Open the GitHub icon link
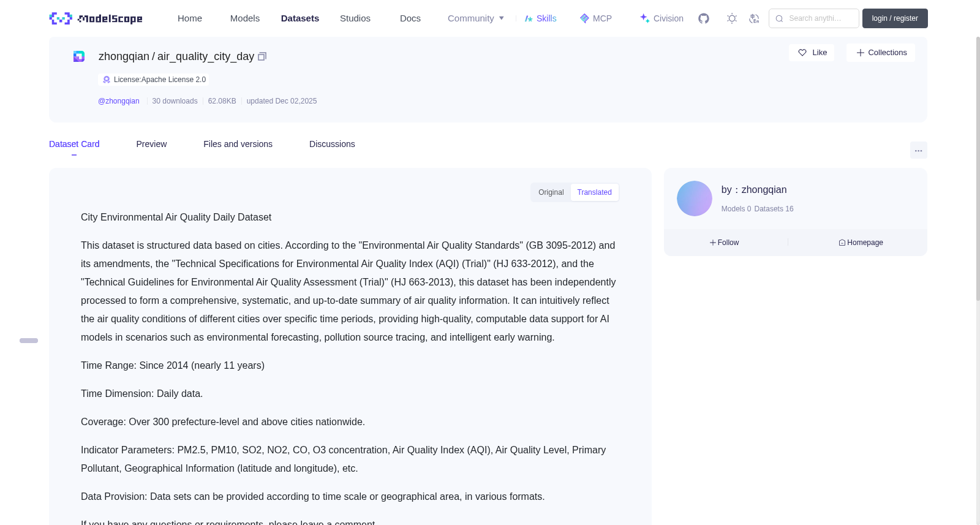This screenshot has width=980, height=525. [704, 18]
